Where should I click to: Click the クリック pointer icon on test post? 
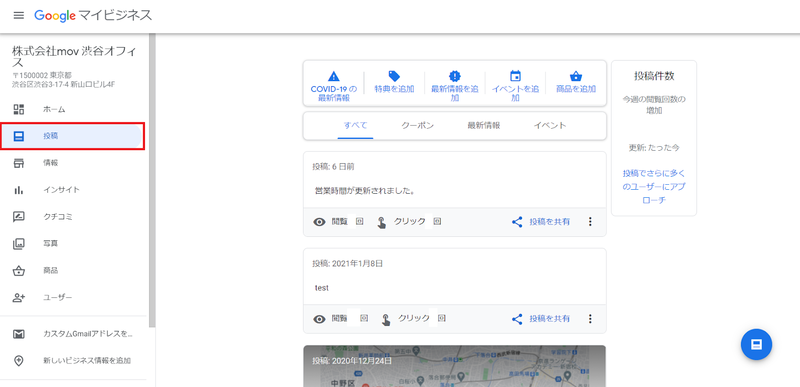[386, 320]
